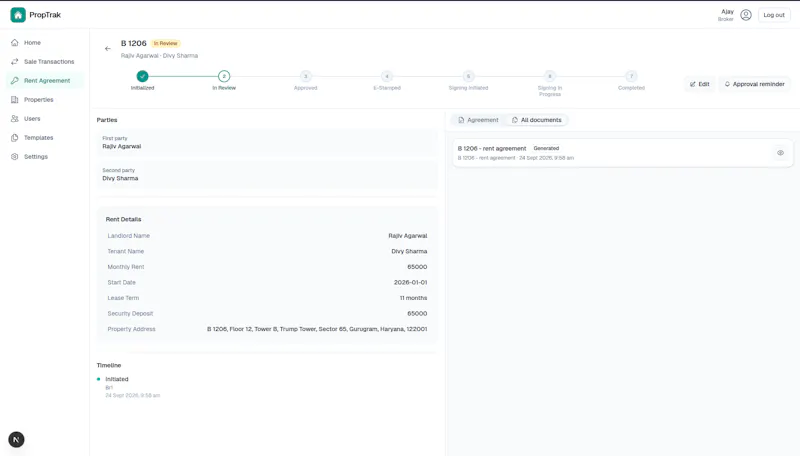
Task: Click the Templates icon in the sidebar
Action: (x=15, y=138)
